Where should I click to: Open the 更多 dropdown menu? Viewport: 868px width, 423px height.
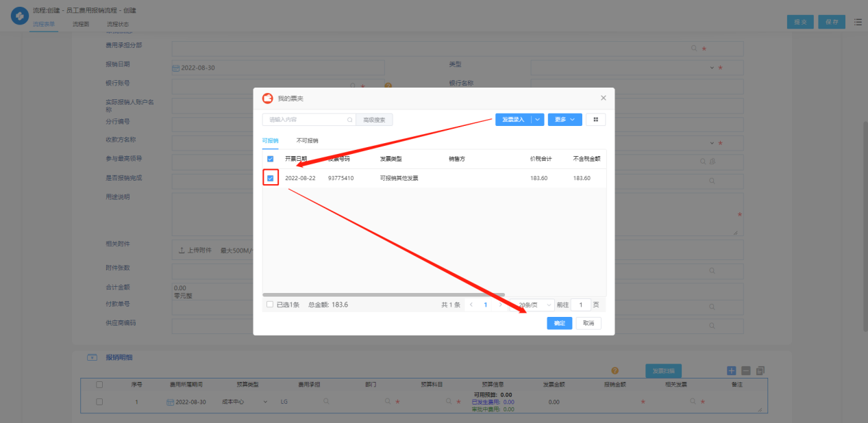point(565,119)
